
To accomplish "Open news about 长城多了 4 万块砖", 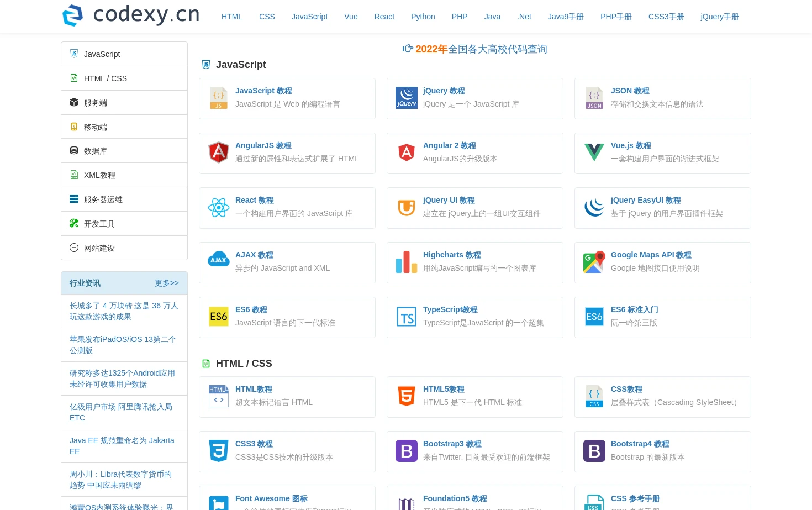I will [124, 311].
